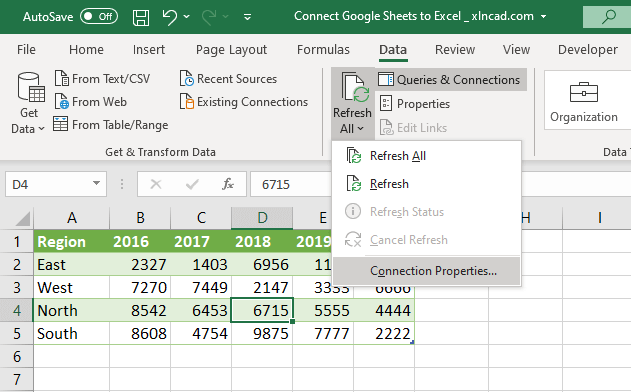Screen dimensions: 631x392
Task: Click the 2016 header cell
Action: coord(140,241)
